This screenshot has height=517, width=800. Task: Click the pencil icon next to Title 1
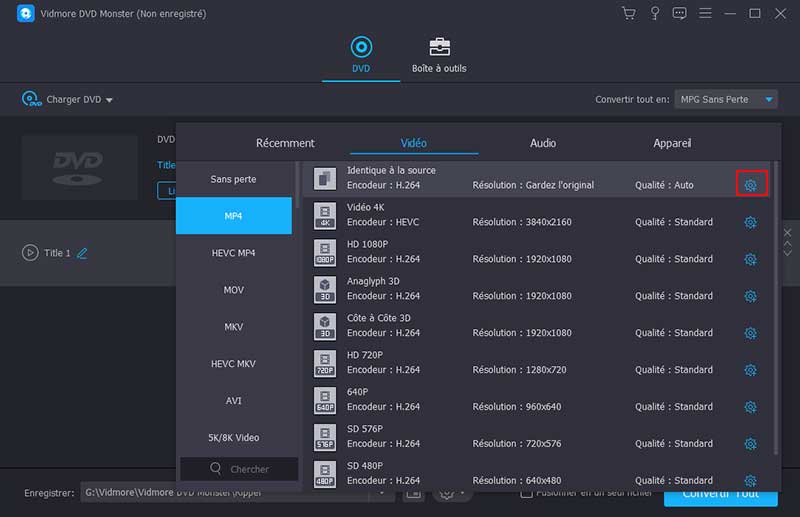(82, 253)
